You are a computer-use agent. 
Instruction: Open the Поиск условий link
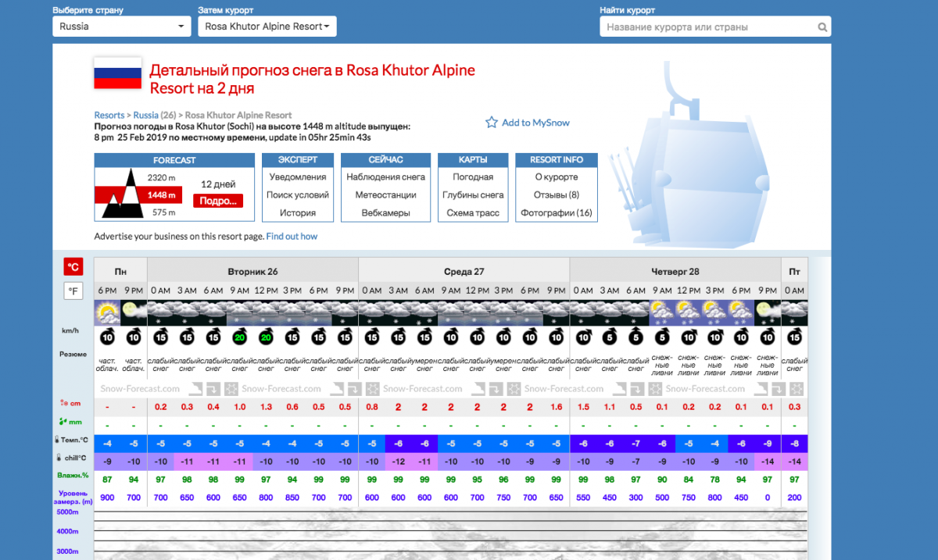coord(298,195)
